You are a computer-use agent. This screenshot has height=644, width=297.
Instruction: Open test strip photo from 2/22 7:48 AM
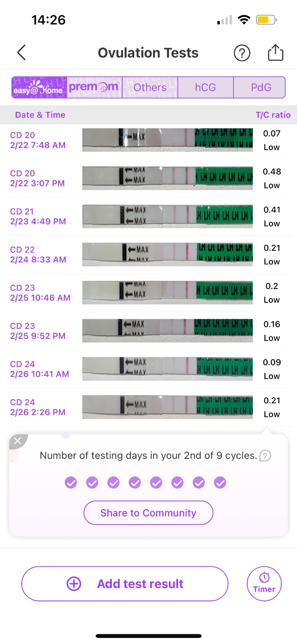[167, 140]
